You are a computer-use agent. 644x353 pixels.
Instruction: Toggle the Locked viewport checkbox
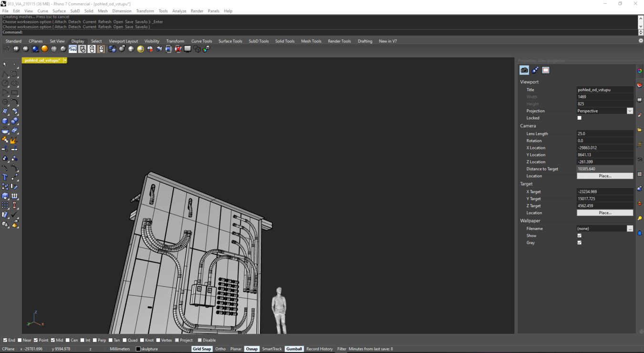580,118
